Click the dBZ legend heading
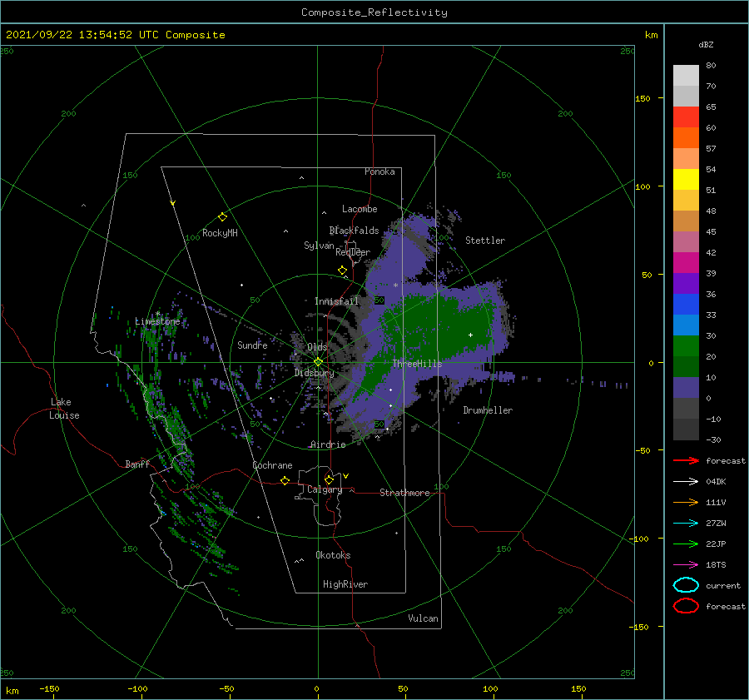 pyautogui.click(x=706, y=44)
